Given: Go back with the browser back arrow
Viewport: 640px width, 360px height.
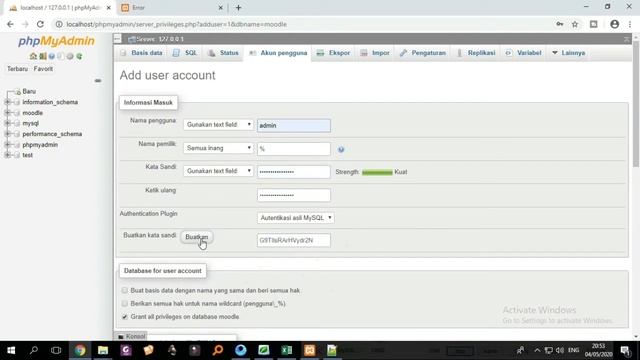Looking at the screenshot, I should point(10,24).
